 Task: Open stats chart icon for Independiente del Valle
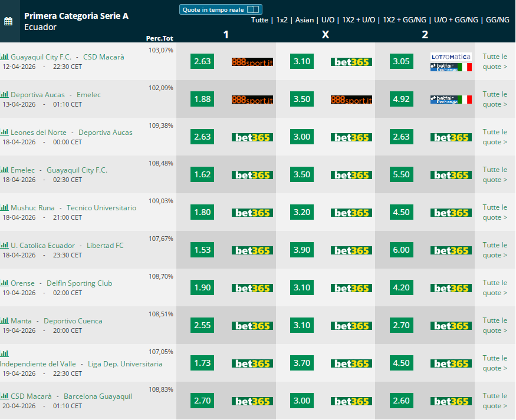4,353
